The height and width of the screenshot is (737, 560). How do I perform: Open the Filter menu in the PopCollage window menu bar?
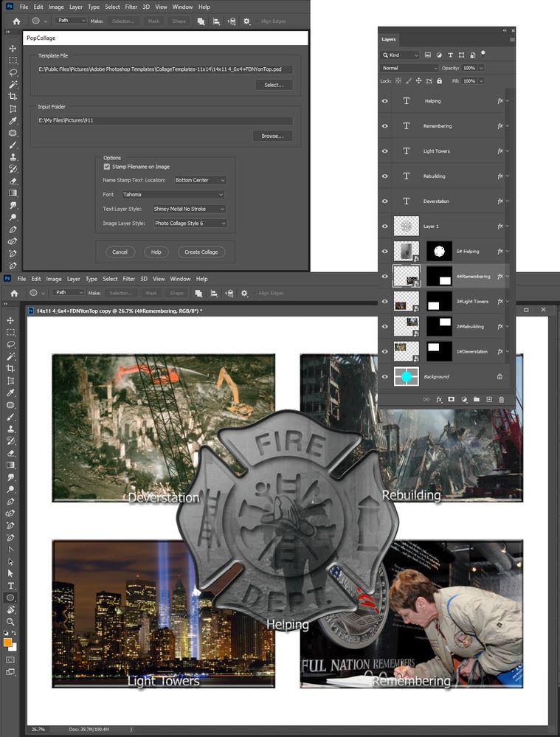[x=131, y=7]
